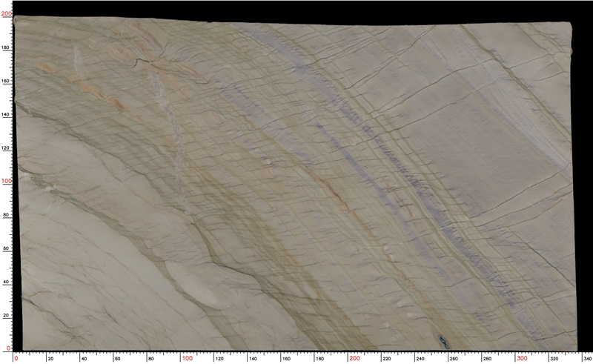Click the 160 label on horizontal ruler
Screen dimensions: 593x364
[x=286, y=358]
